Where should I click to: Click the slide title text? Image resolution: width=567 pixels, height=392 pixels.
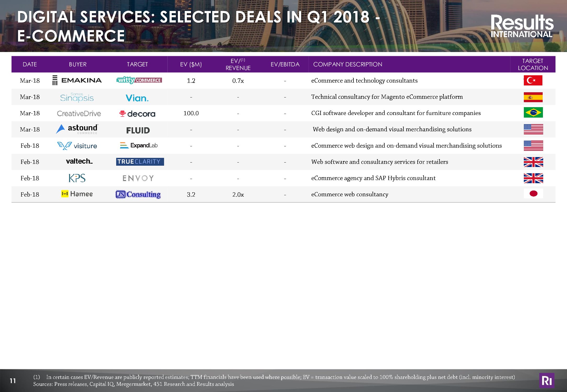click(198, 26)
